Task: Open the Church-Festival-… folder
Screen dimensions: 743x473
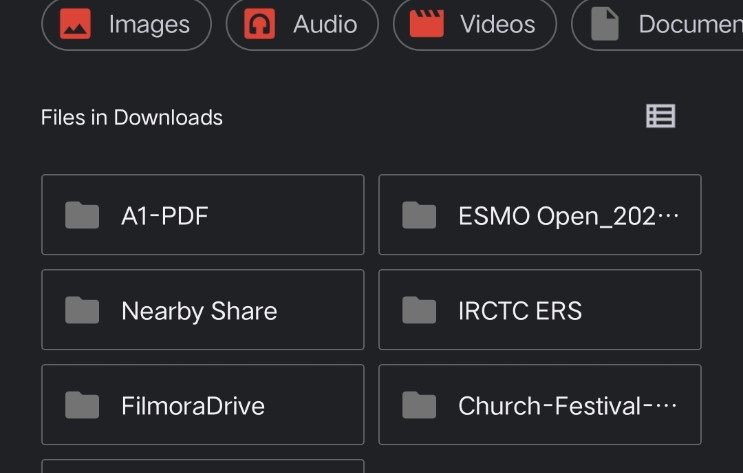Action: click(540, 405)
